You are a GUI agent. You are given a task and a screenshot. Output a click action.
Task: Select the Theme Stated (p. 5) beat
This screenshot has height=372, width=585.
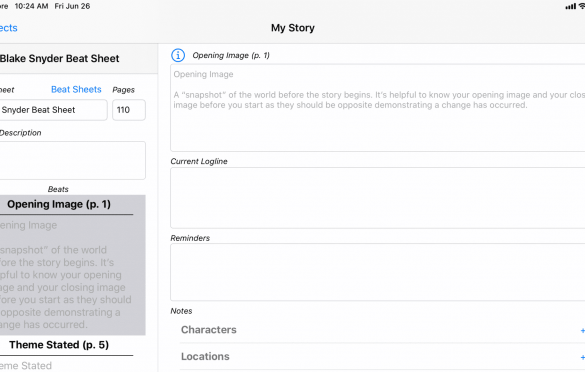(59, 345)
